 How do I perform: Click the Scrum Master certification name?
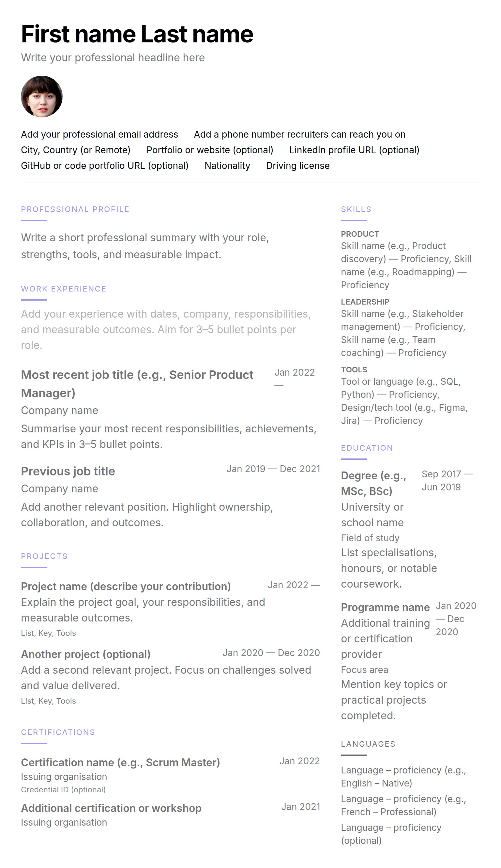[120, 763]
